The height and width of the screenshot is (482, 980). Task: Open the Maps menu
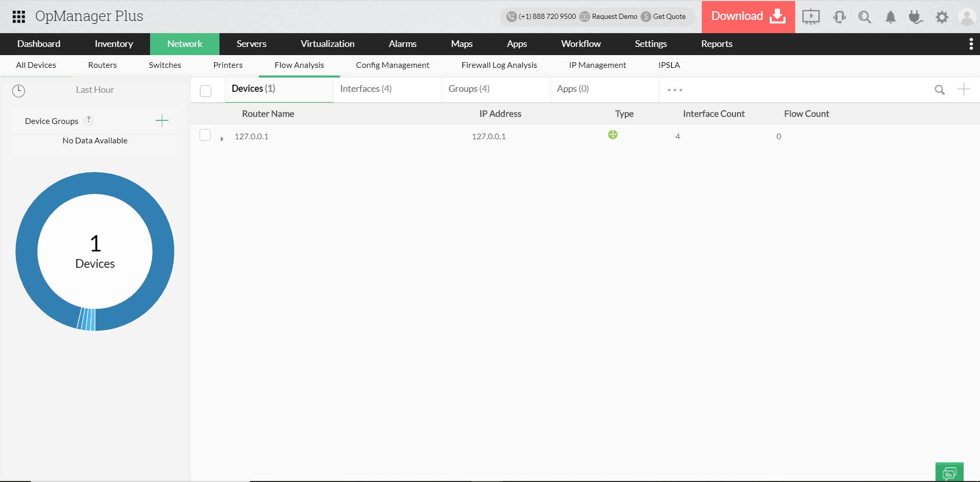pyautogui.click(x=462, y=44)
